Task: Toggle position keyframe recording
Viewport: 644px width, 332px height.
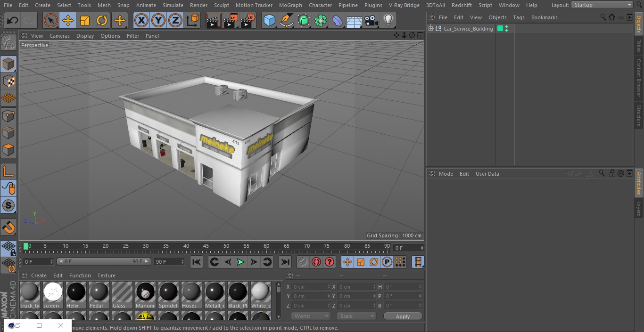Action: point(347,262)
